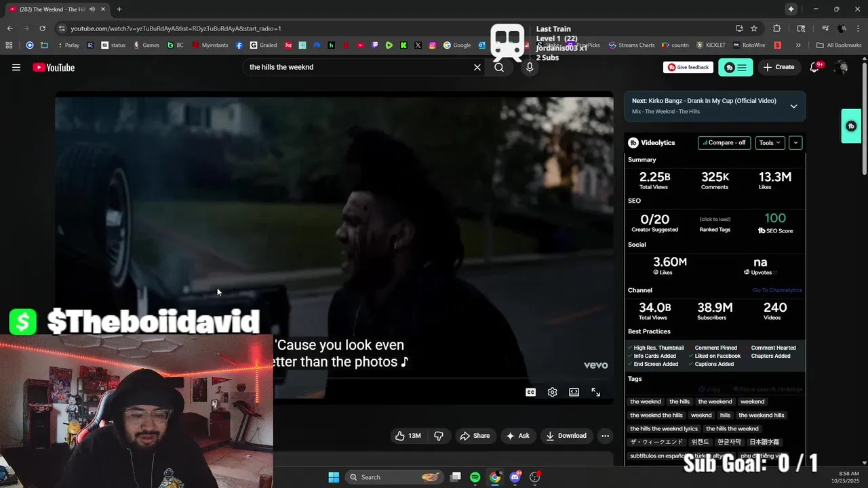Go to the YouTube home logo
The height and width of the screenshot is (488, 868).
pyautogui.click(x=54, y=67)
